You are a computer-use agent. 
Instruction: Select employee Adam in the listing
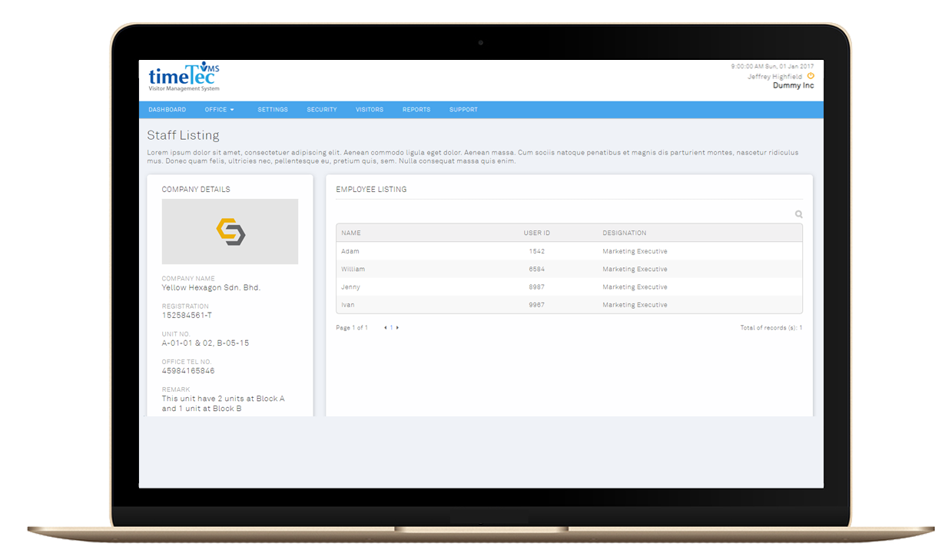(350, 251)
